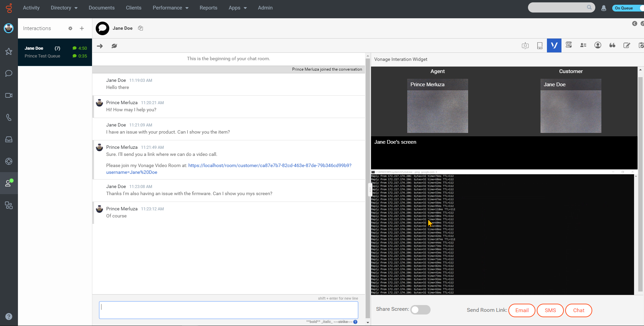Send room link via SMS button
This screenshot has width=644, height=326.
point(550,310)
